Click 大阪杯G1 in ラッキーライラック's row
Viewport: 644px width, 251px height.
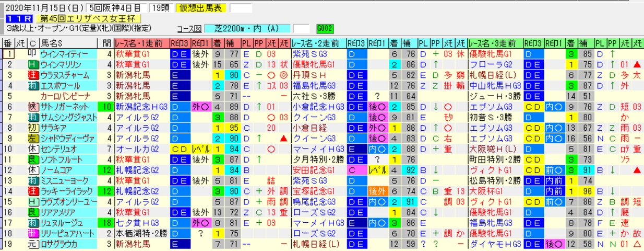tap(495, 190)
